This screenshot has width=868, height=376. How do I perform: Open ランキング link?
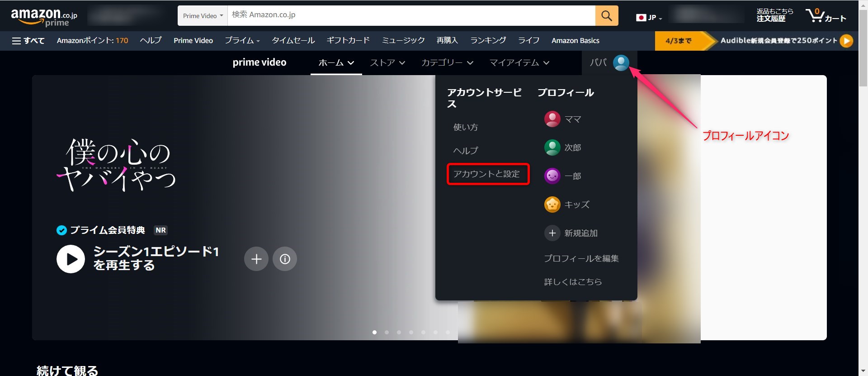(488, 41)
